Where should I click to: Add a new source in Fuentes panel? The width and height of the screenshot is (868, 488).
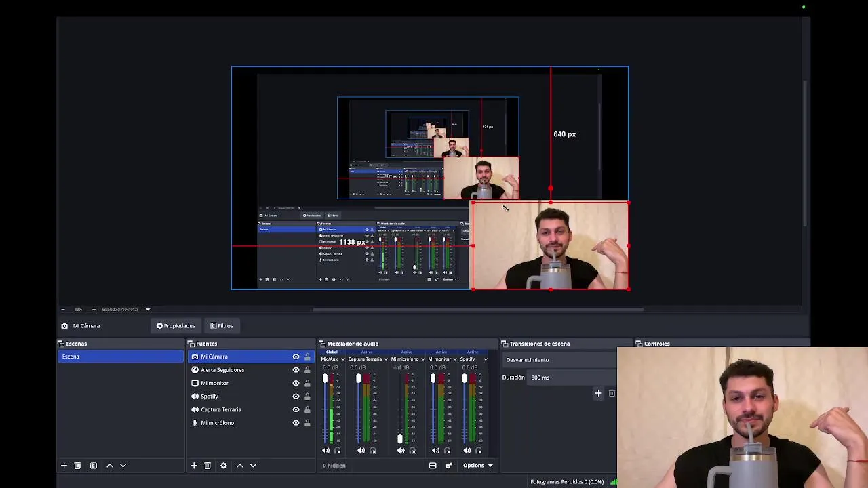(x=194, y=466)
